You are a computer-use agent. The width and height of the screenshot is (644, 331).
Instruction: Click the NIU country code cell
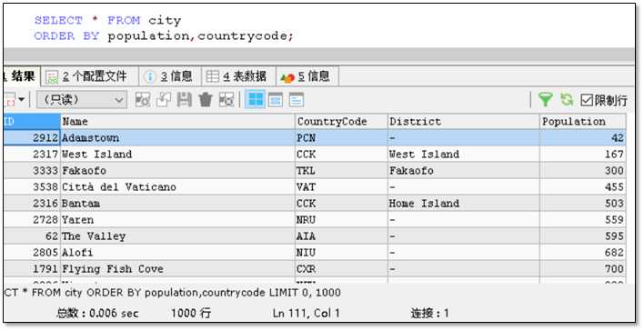(x=341, y=252)
